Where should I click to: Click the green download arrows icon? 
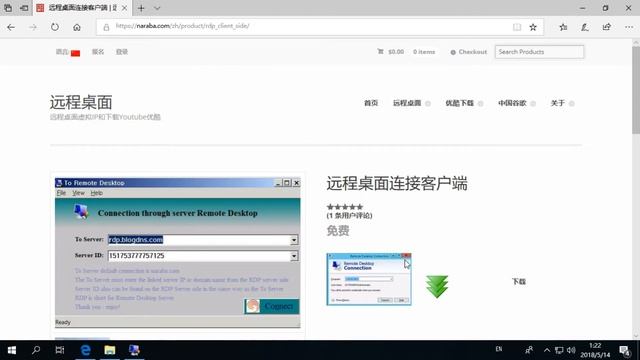[x=437, y=286]
